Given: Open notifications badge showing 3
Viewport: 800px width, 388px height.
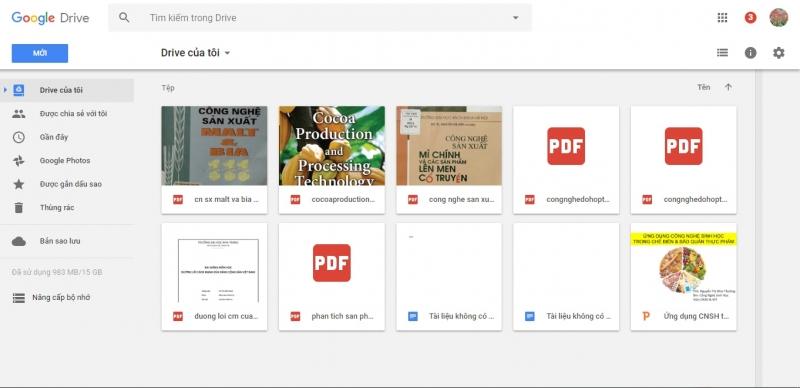Looking at the screenshot, I should pos(750,18).
